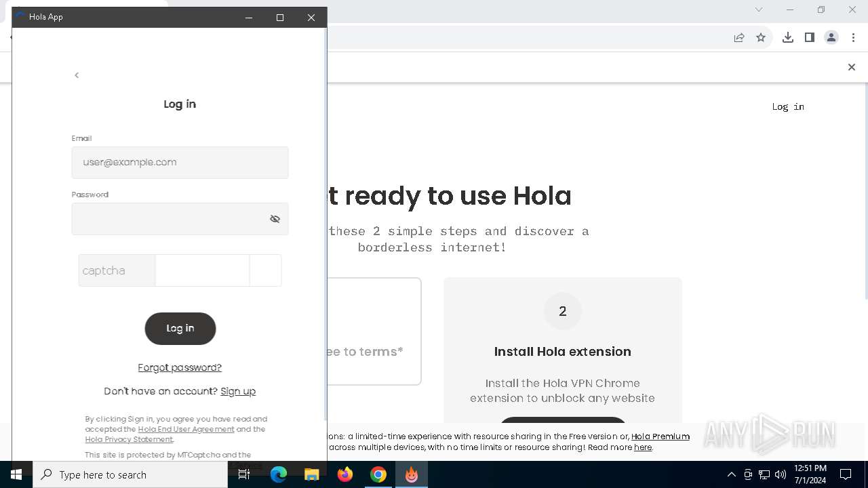The width and height of the screenshot is (868, 488).
Task: Click Log in on the Chrome page
Action: pos(788,106)
